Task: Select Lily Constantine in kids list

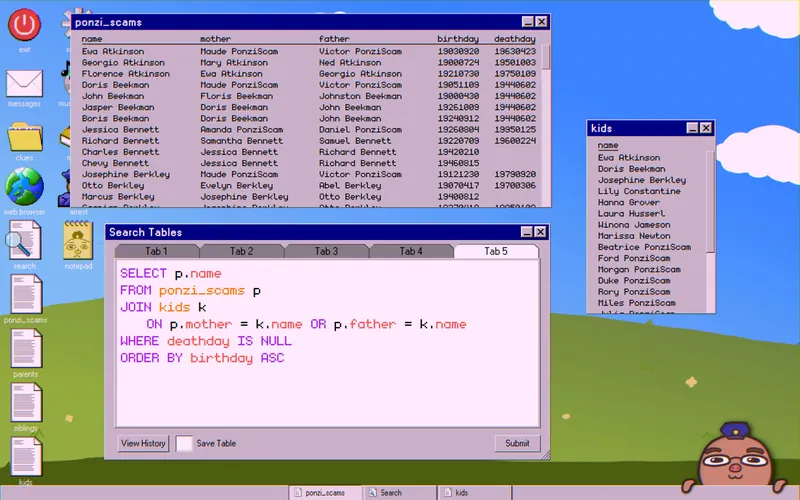Action: (639, 191)
